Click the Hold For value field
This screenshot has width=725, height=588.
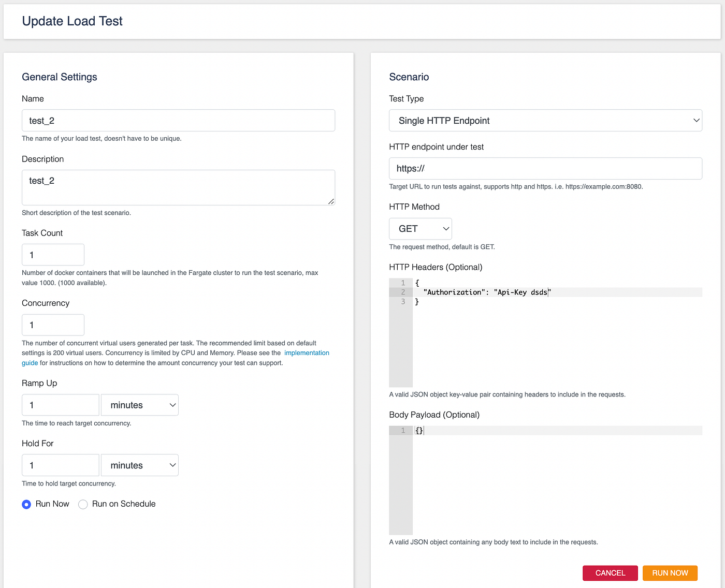point(60,465)
